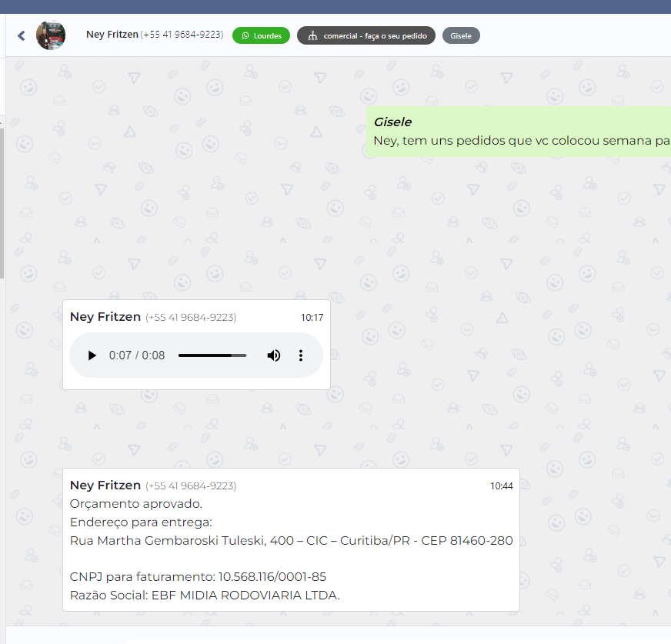The width and height of the screenshot is (671, 644).
Task: Select the green Lourdes WhatsApp tag
Action: point(261,35)
